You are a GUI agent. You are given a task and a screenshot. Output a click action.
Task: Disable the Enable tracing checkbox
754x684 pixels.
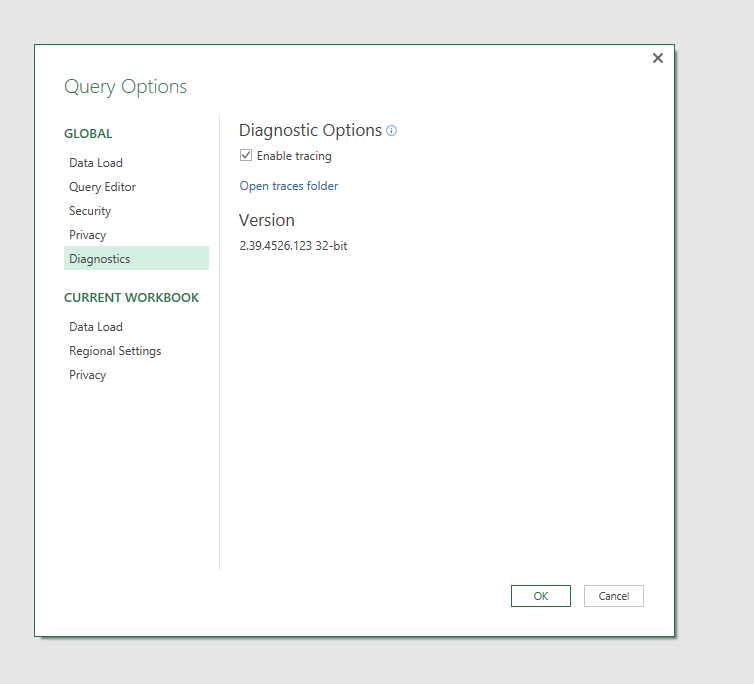point(246,156)
